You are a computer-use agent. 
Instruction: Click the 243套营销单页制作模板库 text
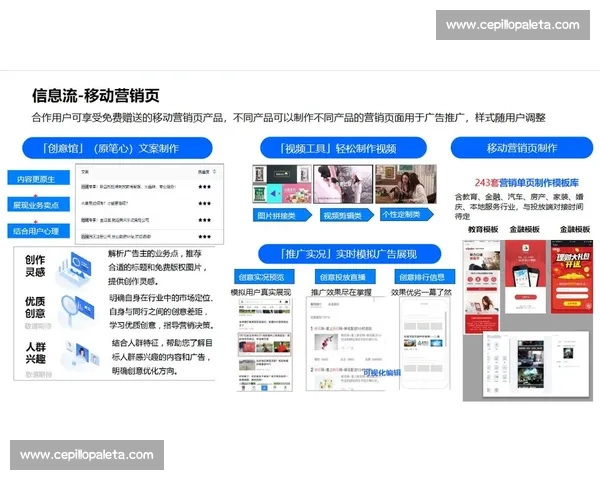tap(527, 183)
